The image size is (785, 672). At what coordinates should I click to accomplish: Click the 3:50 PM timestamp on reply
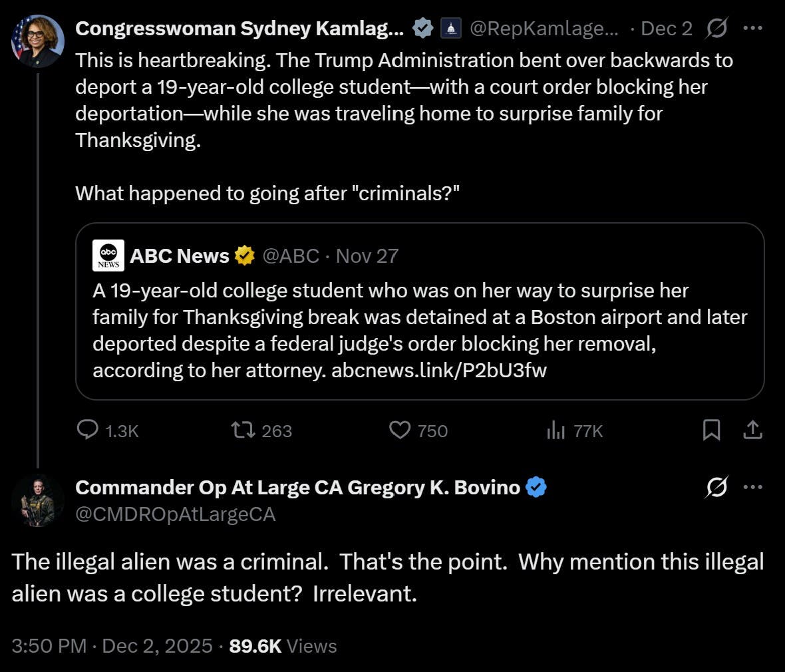click(49, 646)
